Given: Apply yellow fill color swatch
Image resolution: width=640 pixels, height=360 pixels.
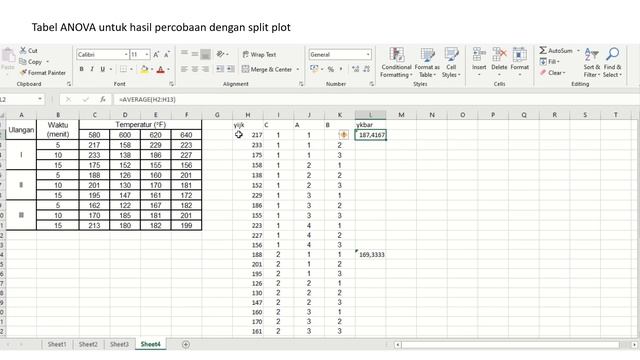Looking at the screenshot, I should (144, 69).
